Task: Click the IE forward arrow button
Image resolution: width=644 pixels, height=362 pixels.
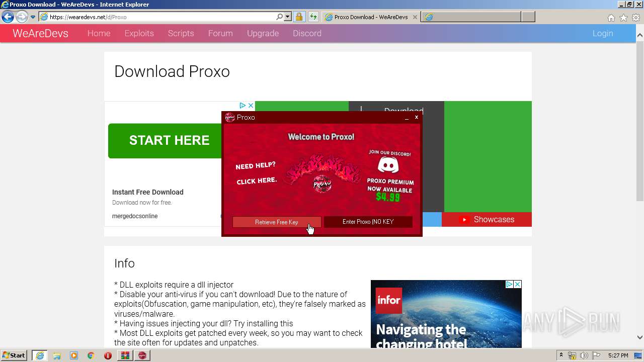Action: pos(22,17)
